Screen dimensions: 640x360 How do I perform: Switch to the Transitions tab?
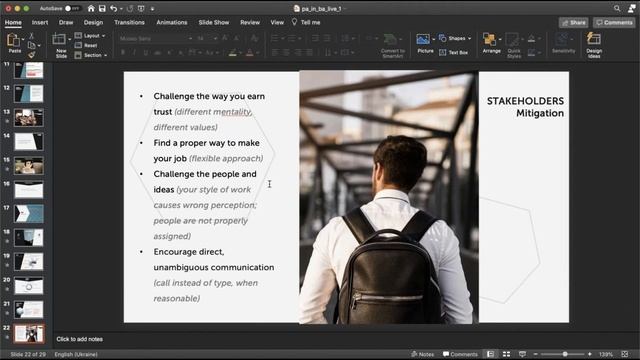pos(129,22)
